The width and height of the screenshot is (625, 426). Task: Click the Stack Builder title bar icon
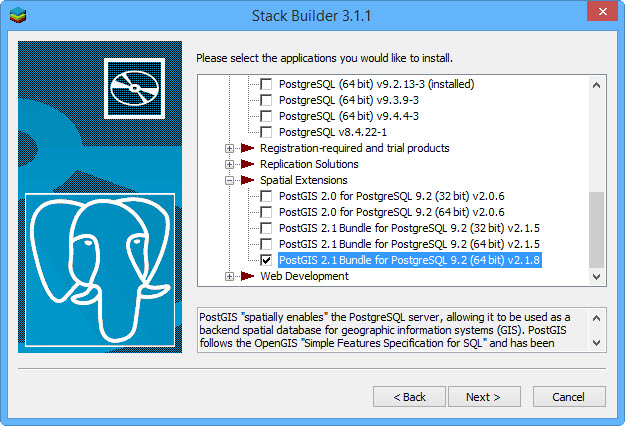18,15
